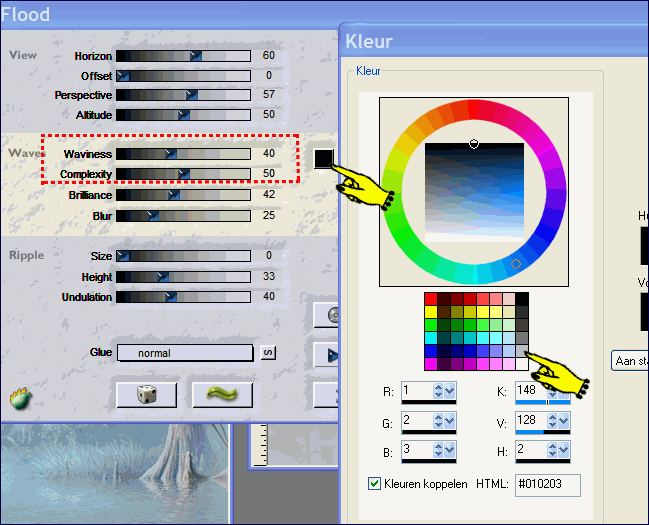This screenshot has width=649, height=525.
Task: Select the magenta palette swatch
Action: pos(431,364)
